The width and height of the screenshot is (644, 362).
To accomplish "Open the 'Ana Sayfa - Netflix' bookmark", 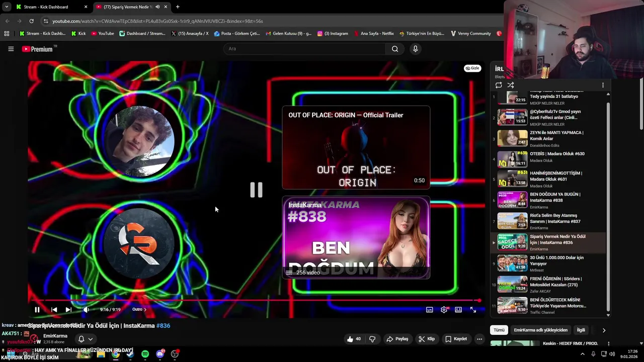I will pyautogui.click(x=374, y=34).
